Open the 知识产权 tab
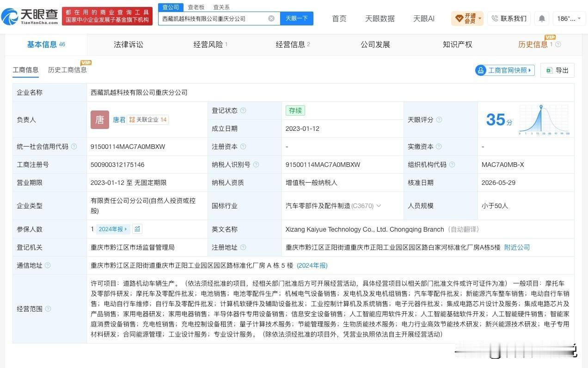This screenshot has height=368, width=588. [x=458, y=44]
